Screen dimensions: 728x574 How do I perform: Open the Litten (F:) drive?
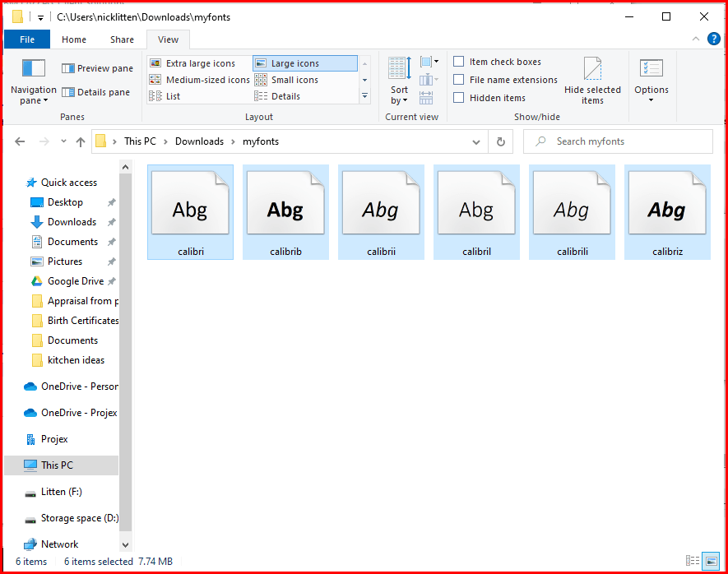(53, 492)
